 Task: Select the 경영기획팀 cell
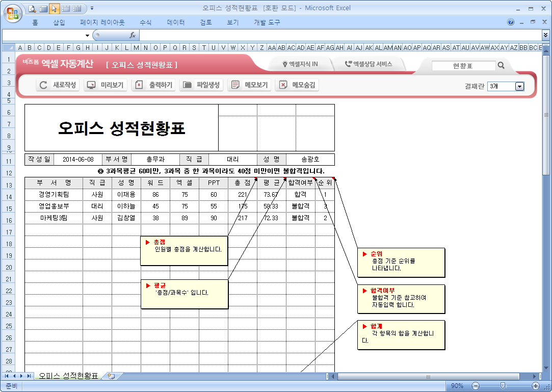pyautogui.click(x=54, y=194)
